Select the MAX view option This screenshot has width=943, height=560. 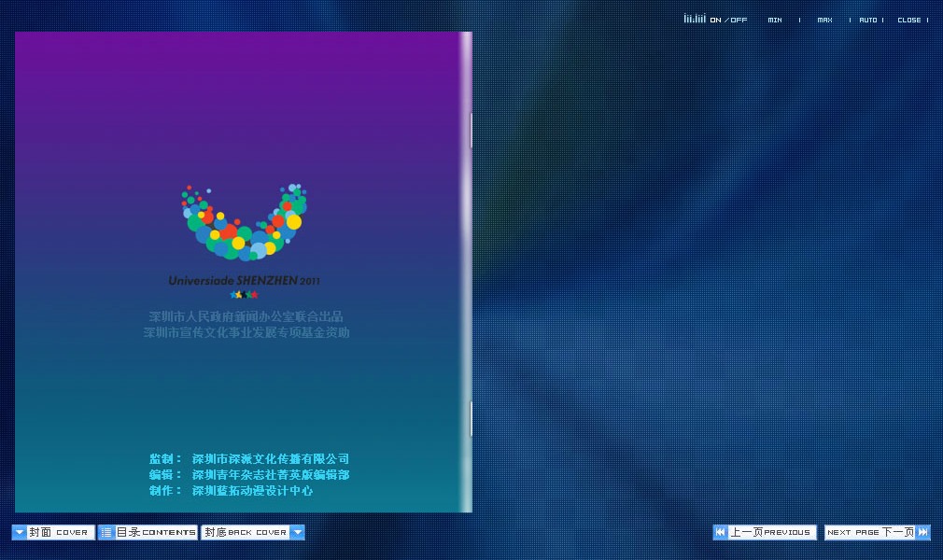point(824,20)
